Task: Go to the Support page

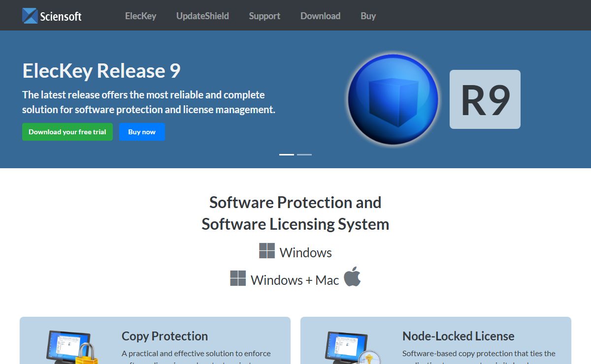Action: [x=264, y=16]
